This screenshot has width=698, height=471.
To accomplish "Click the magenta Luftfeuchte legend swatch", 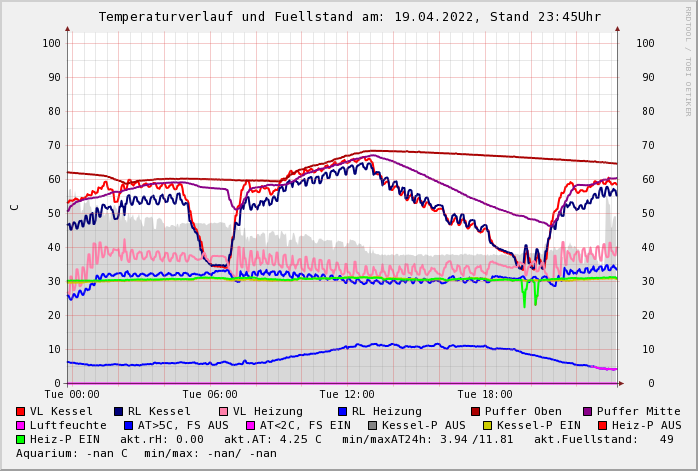I will [21, 425].
